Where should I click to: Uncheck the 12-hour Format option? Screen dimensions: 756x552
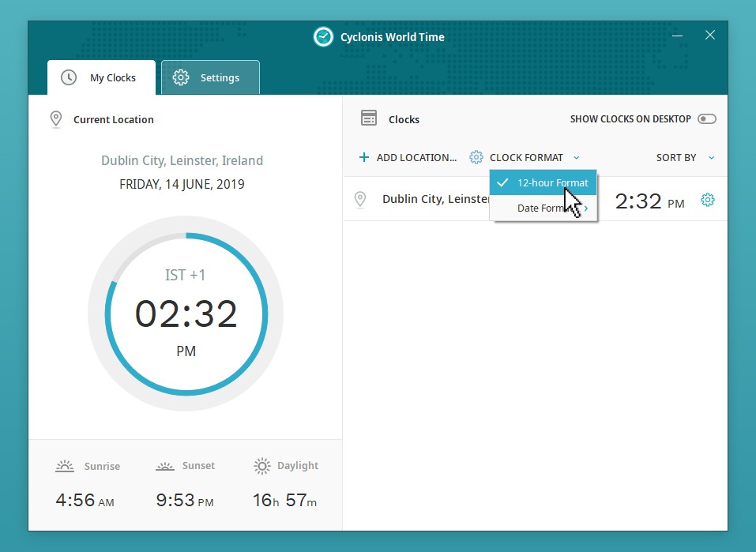pos(543,182)
